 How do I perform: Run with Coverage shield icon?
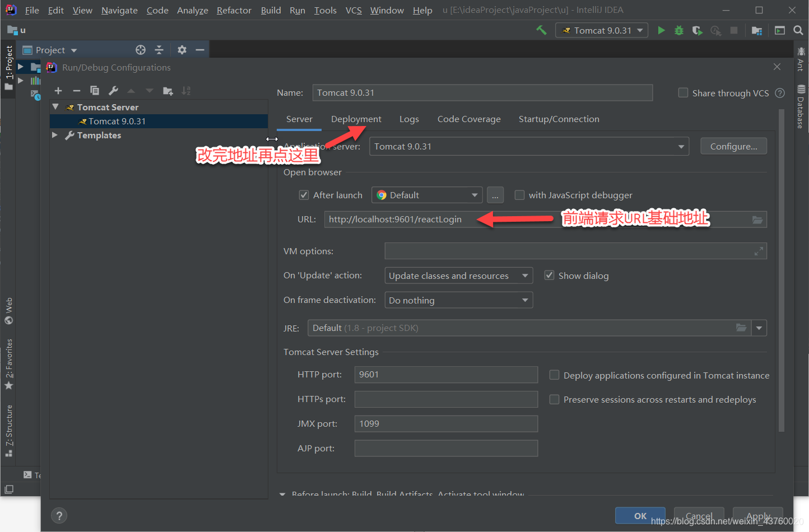(697, 30)
